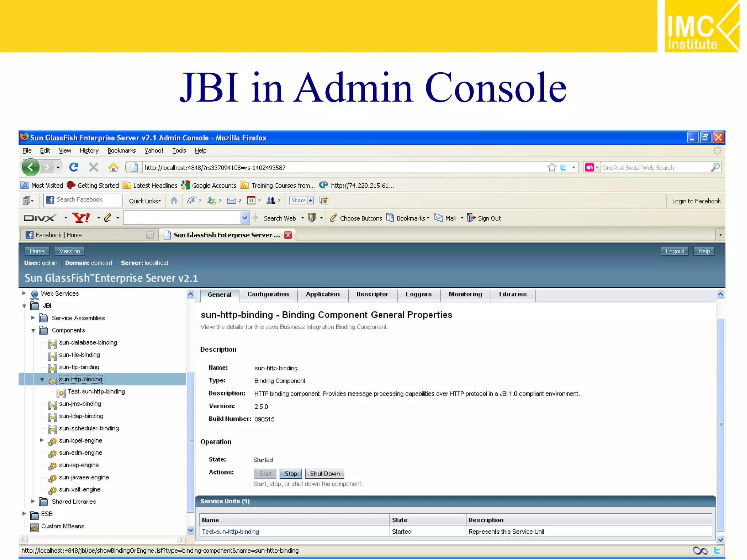747x560 pixels.
Task: Open the History menu
Action: click(x=89, y=151)
